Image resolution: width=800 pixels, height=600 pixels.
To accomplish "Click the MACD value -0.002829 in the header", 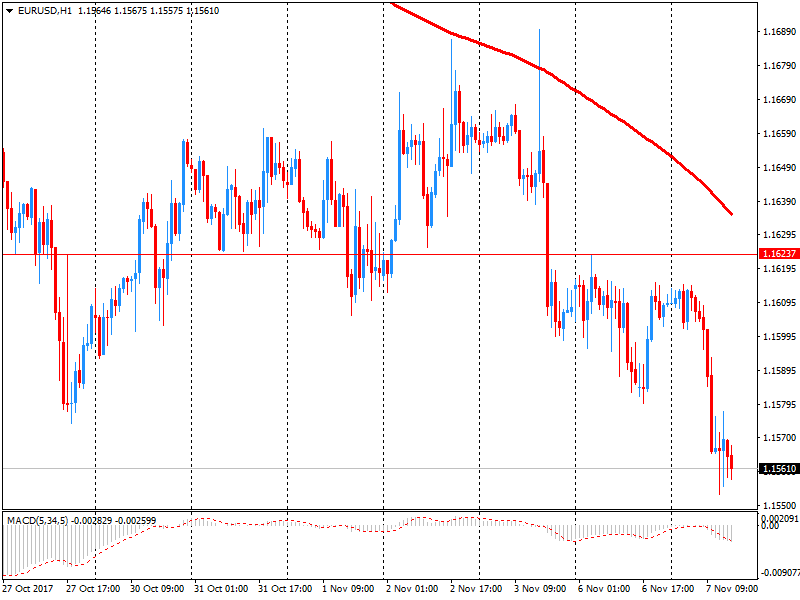I will pos(92,520).
